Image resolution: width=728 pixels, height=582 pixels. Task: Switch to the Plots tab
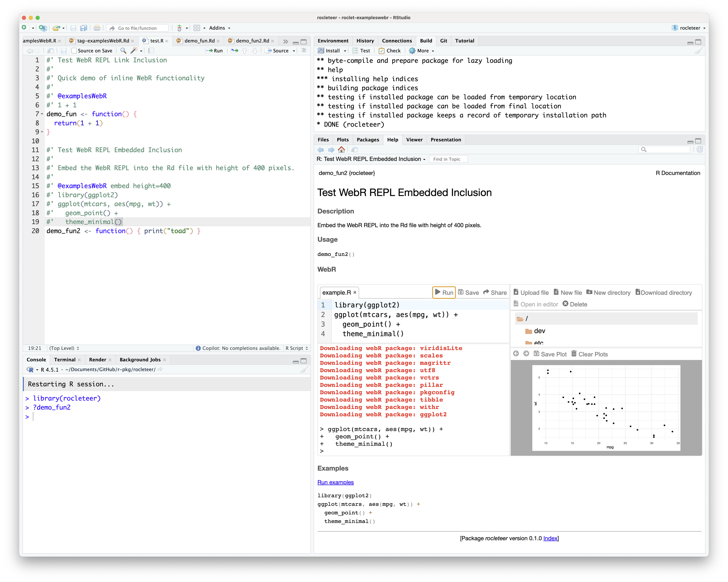pyautogui.click(x=342, y=140)
